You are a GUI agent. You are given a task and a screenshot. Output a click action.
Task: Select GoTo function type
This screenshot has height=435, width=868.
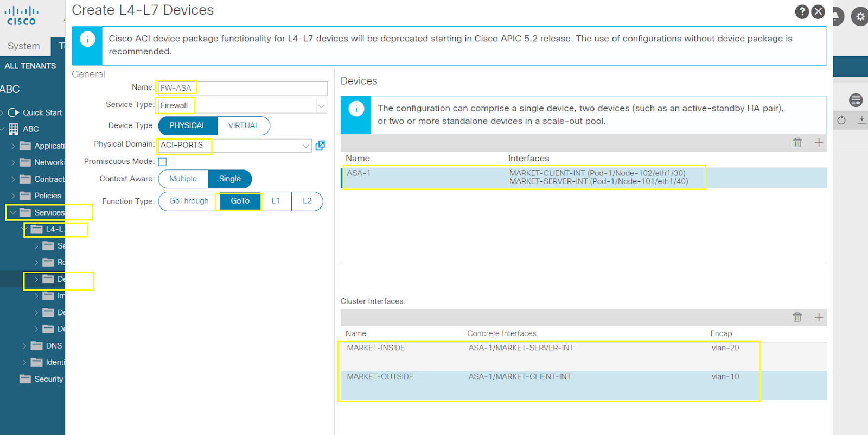(240, 201)
